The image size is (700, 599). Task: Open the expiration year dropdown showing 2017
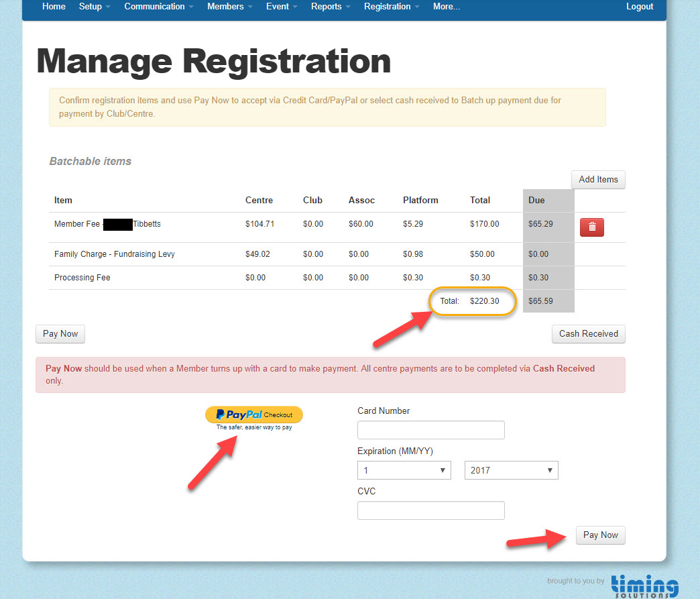511,470
